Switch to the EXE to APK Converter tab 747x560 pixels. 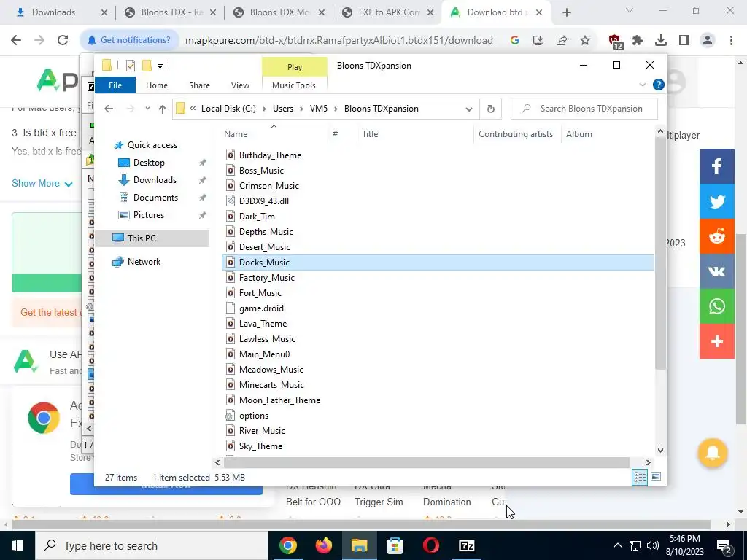click(x=390, y=12)
